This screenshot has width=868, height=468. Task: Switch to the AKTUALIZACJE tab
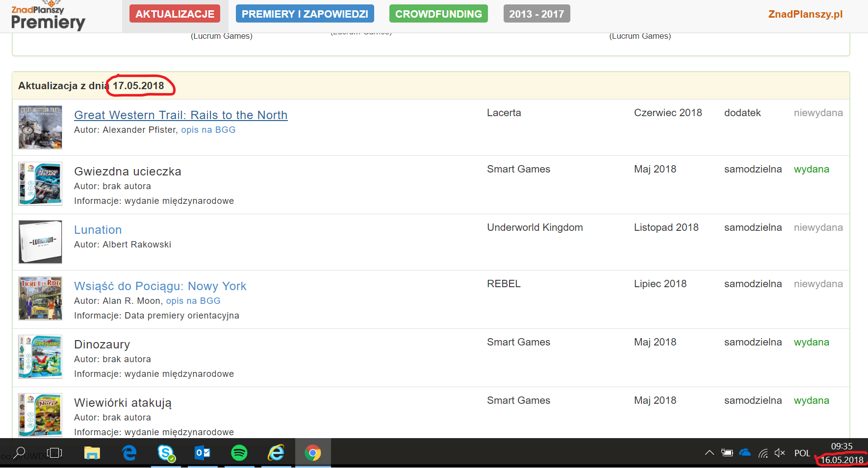coord(175,14)
